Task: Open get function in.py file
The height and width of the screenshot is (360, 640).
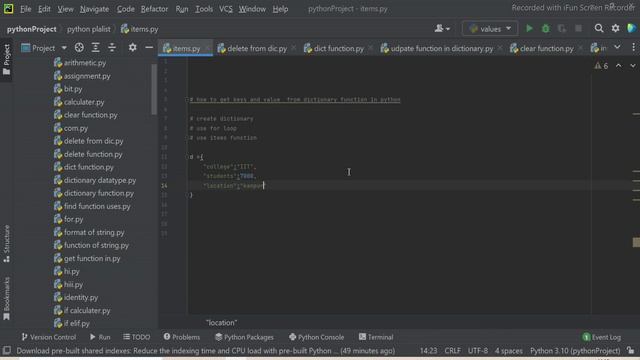Action: (92, 258)
